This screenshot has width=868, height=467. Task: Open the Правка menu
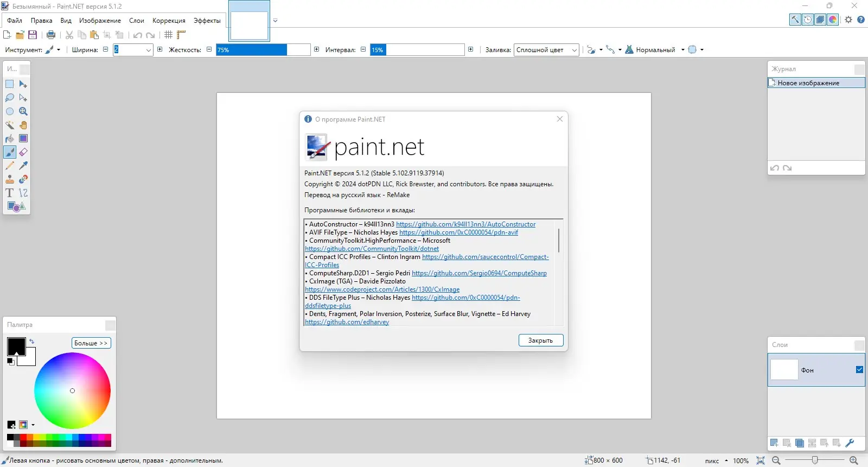[x=42, y=21]
